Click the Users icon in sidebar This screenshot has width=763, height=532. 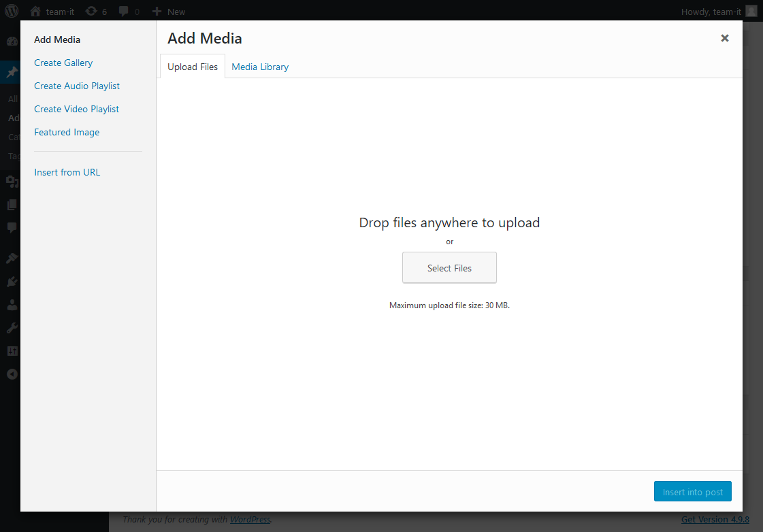(12, 305)
